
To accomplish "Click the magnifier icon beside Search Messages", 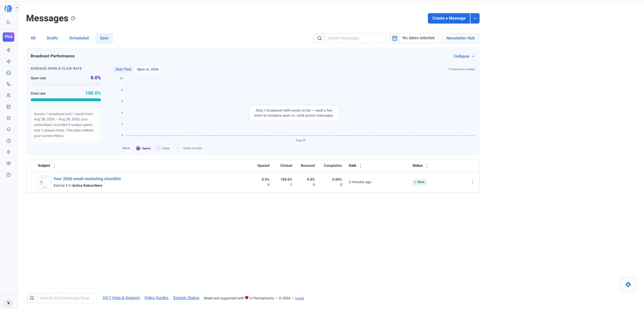I will pyautogui.click(x=320, y=38).
